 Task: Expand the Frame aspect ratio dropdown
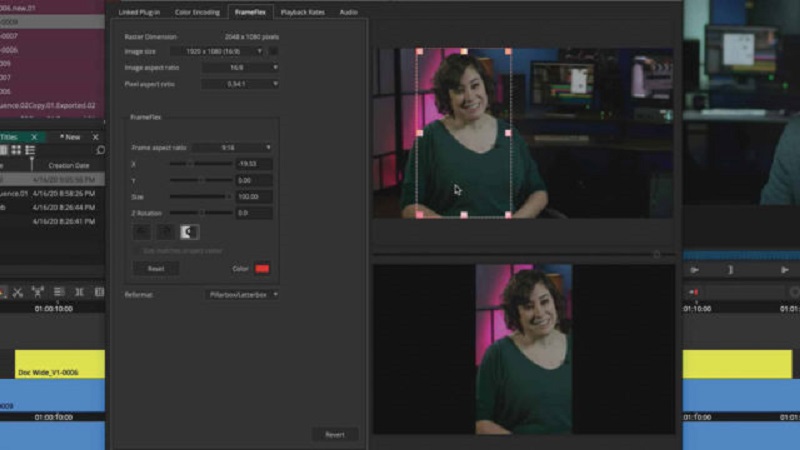coord(232,147)
